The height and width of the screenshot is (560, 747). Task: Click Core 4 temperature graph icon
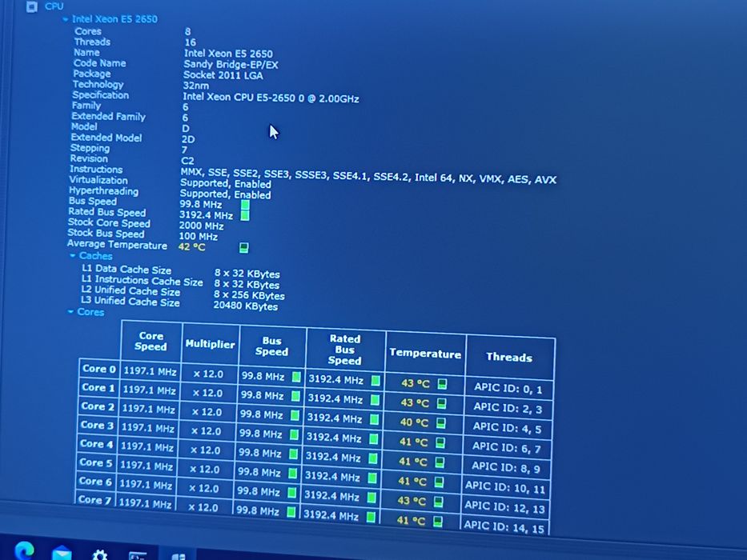click(x=440, y=462)
